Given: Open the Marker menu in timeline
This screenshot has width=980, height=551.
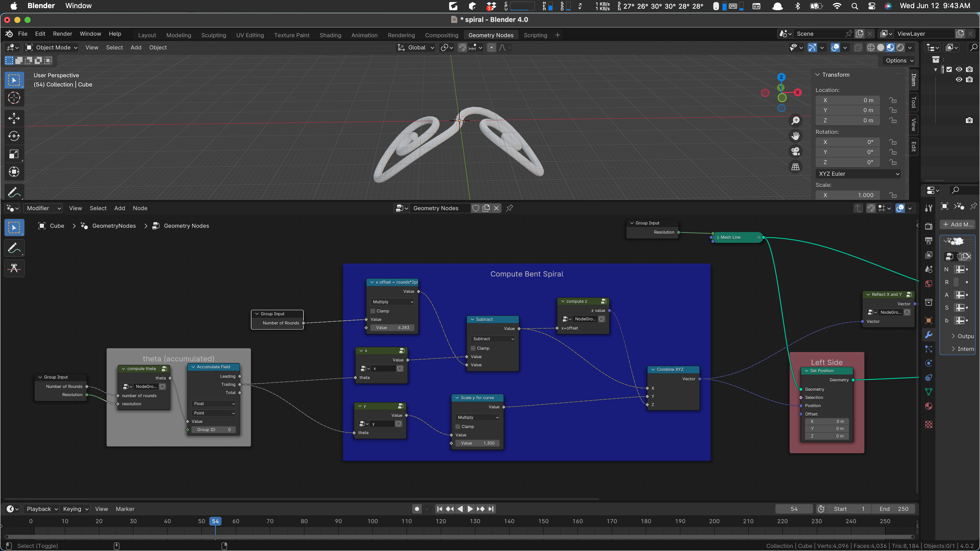Looking at the screenshot, I should (x=125, y=509).
